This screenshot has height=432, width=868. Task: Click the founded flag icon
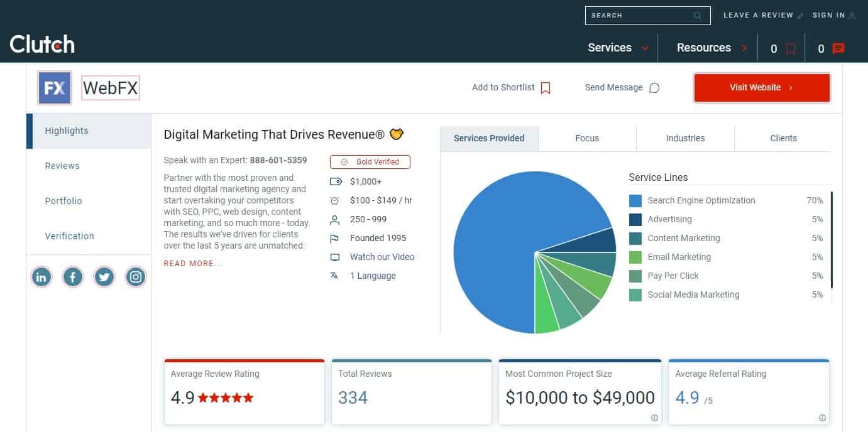pos(335,238)
